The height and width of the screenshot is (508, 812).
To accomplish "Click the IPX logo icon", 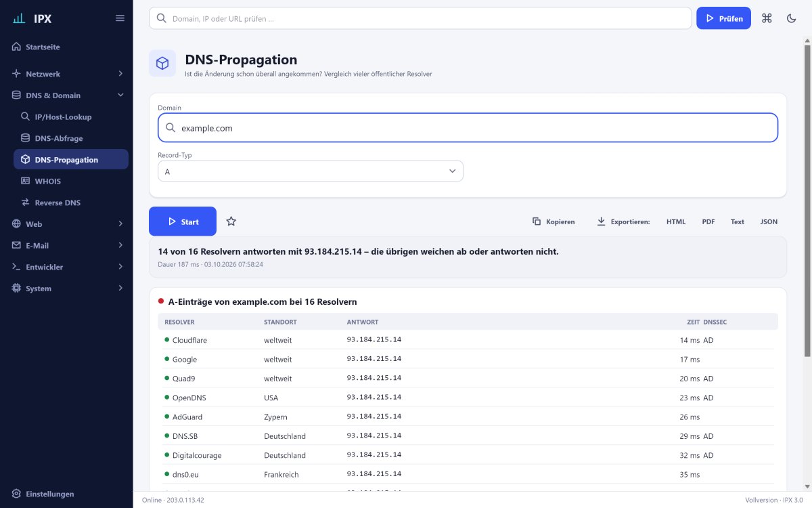I will click(x=19, y=18).
